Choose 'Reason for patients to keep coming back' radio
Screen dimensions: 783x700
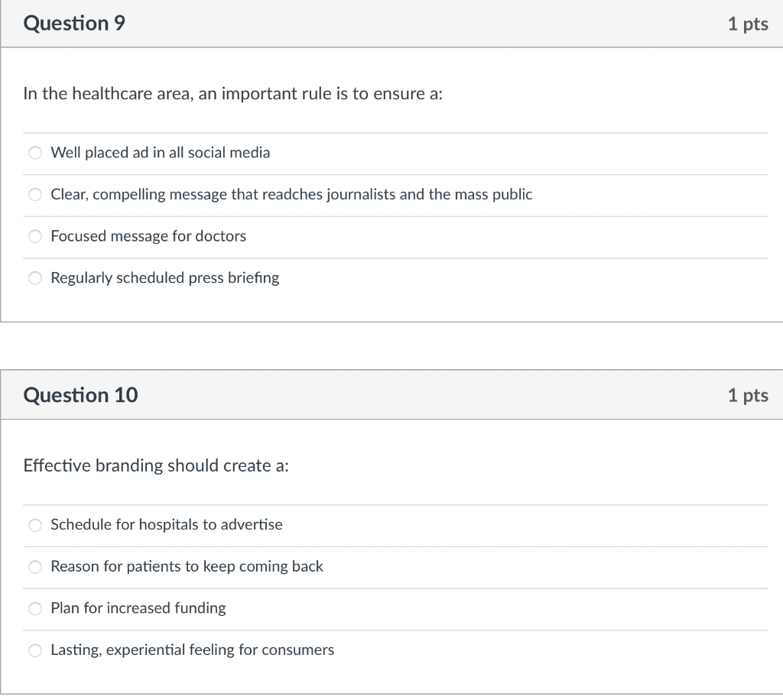(34, 566)
